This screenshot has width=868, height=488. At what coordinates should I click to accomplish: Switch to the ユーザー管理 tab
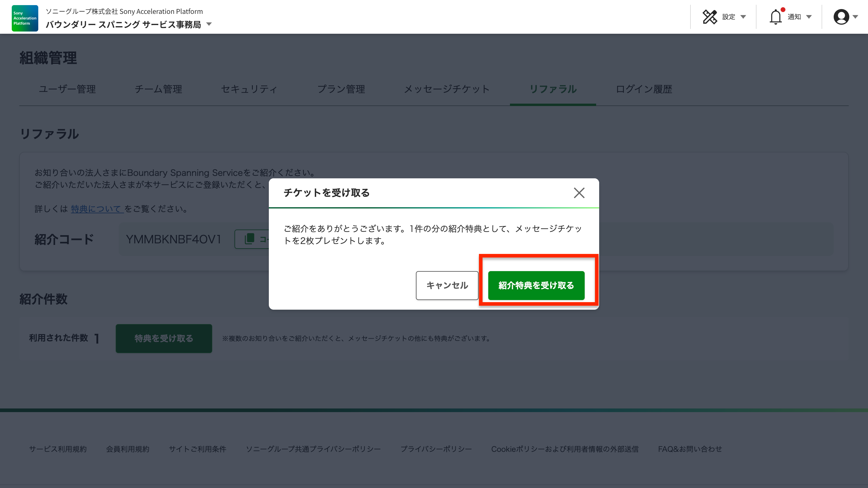point(67,89)
